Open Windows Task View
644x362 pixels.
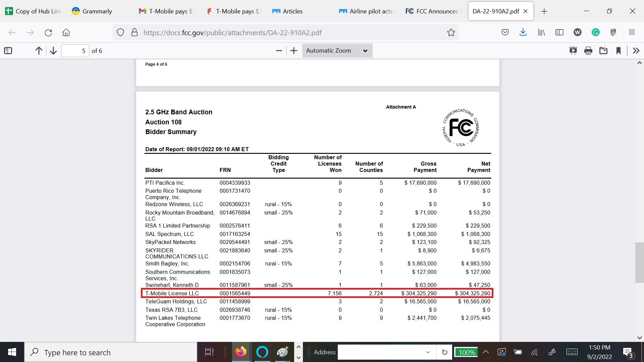209,352
